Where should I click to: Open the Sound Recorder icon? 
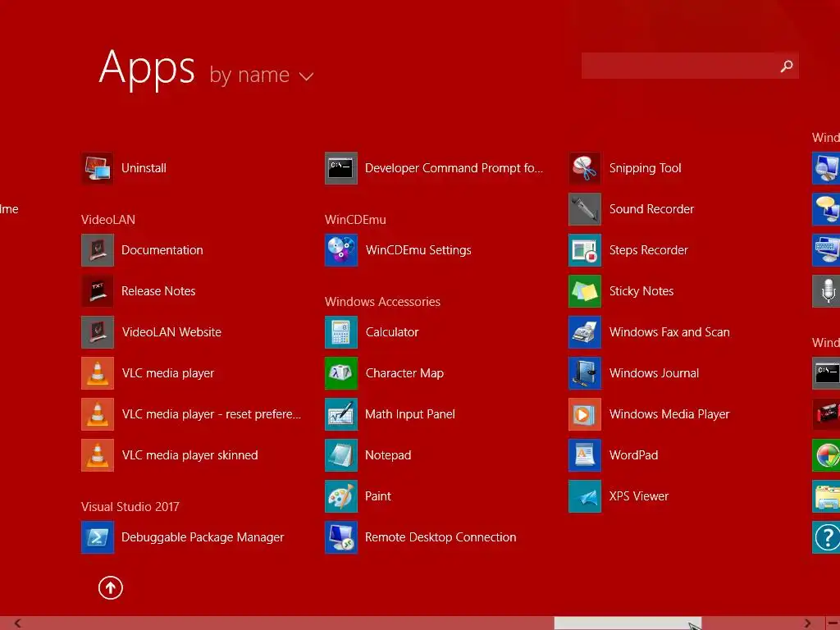tap(585, 209)
